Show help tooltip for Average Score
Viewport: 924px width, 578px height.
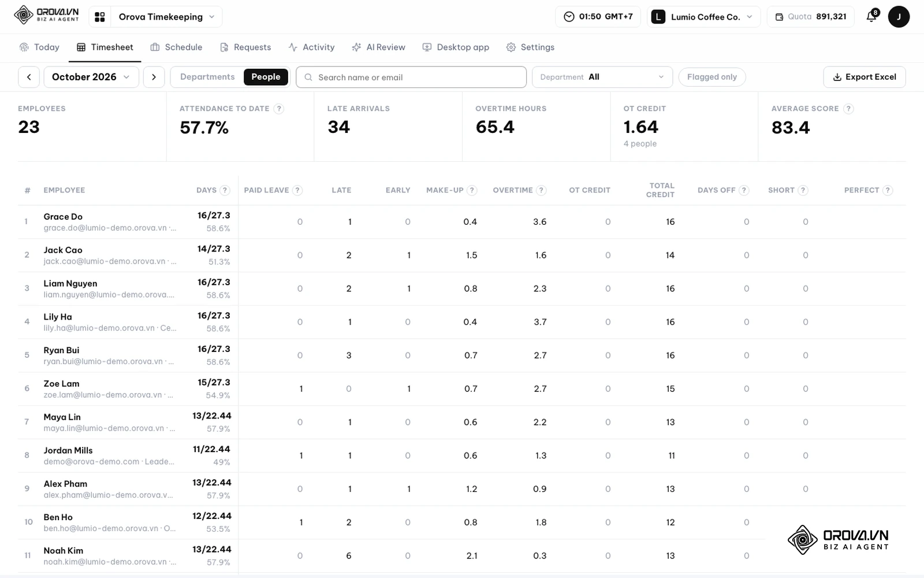(x=848, y=109)
